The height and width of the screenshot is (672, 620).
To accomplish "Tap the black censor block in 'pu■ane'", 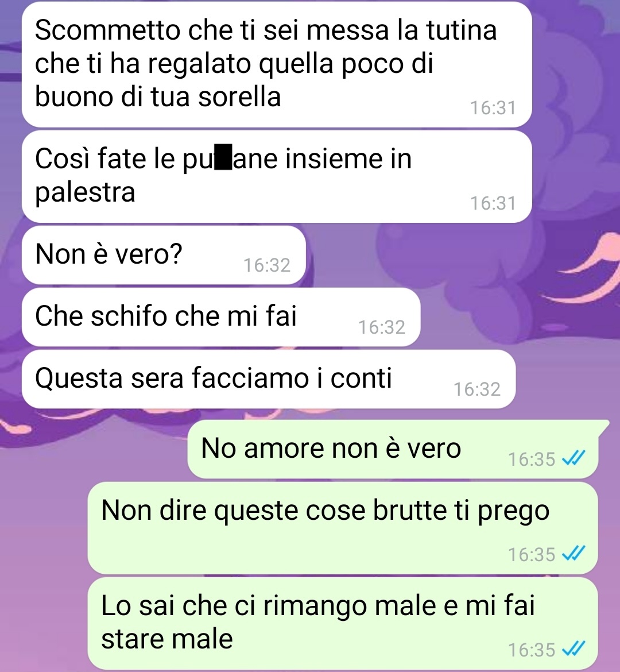I will (x=223, y=158).
